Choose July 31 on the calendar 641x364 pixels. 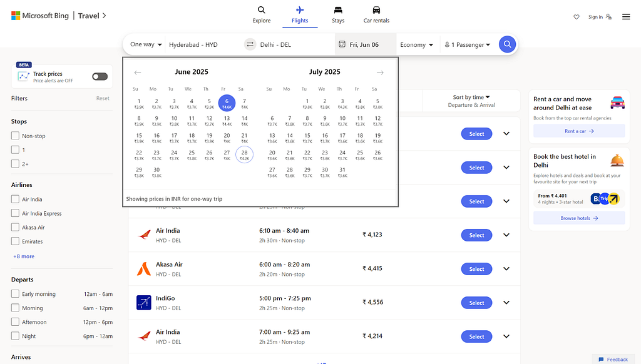tap(342, 171)
